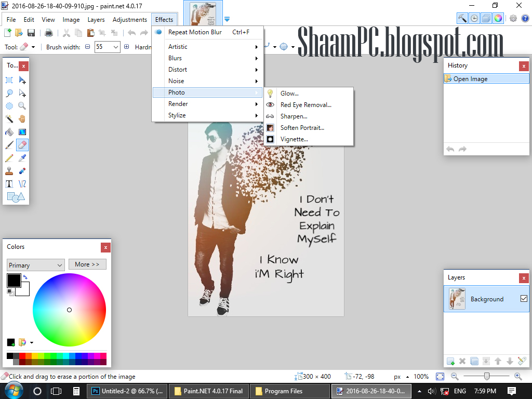The width and height of the screenshot is (532, 399).
Task: Open the Primary color selection dropdown
Action: [x=35, y=265]
